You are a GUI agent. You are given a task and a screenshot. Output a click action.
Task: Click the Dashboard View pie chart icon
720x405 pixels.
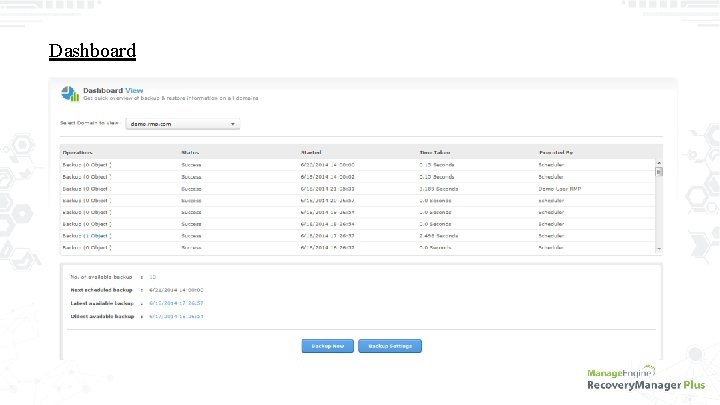[70, 94]
